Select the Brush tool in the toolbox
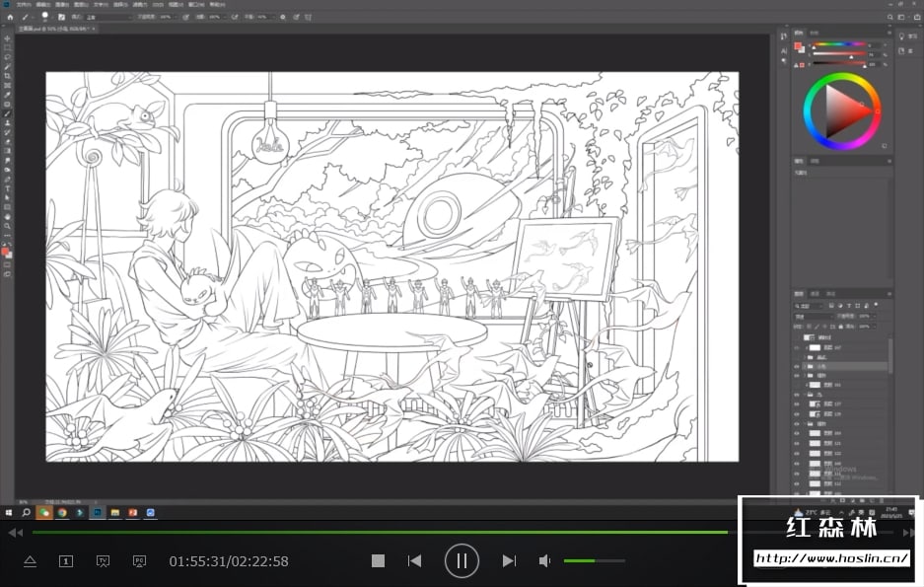Image resolution: width=924 pixels, height=587 pixels. click(x=7, y=113)
